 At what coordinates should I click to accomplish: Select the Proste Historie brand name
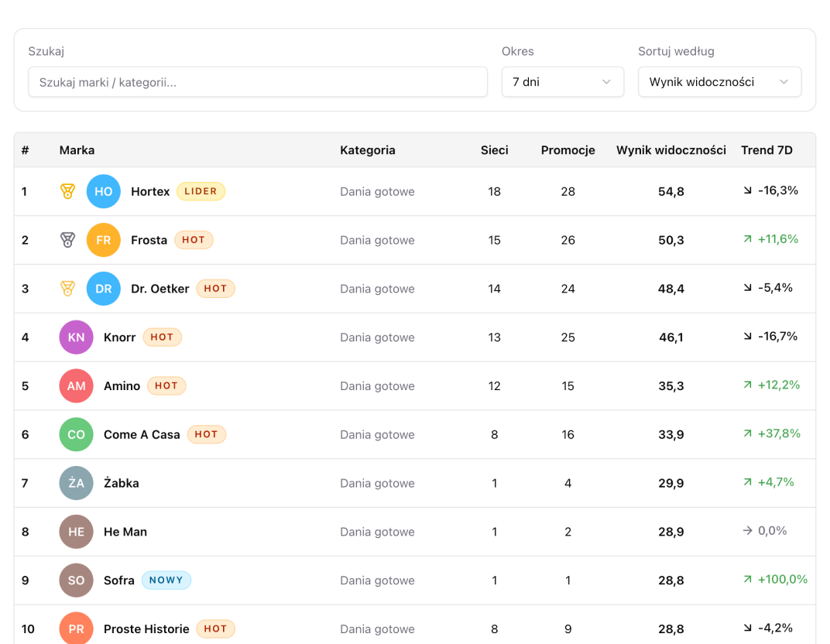(146, 629)
